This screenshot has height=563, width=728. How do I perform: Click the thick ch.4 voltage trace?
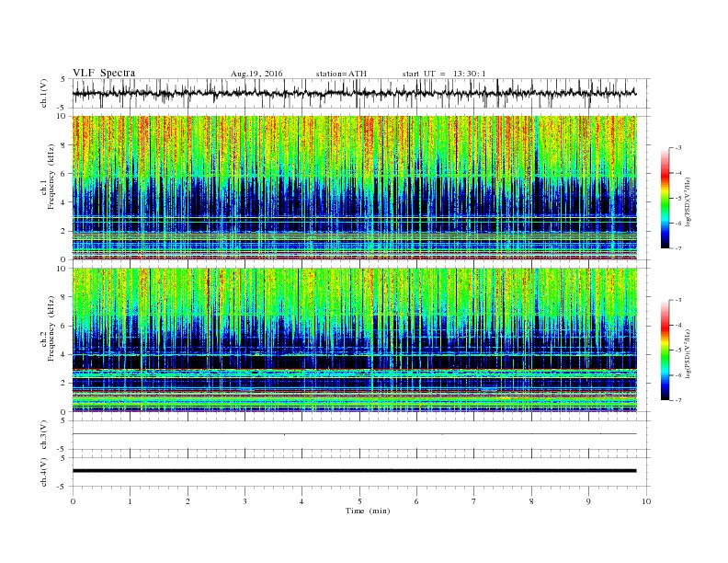pos(354,471)
